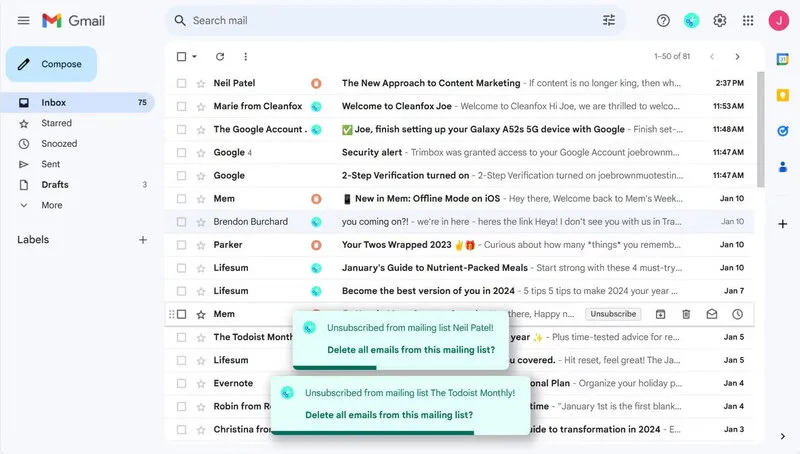Go to newer page arrow

[x=712, y=57]
